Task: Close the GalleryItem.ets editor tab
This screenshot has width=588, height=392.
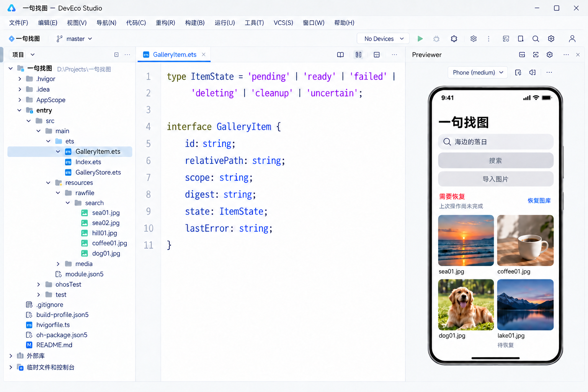Action: click(x=204, y=55)
